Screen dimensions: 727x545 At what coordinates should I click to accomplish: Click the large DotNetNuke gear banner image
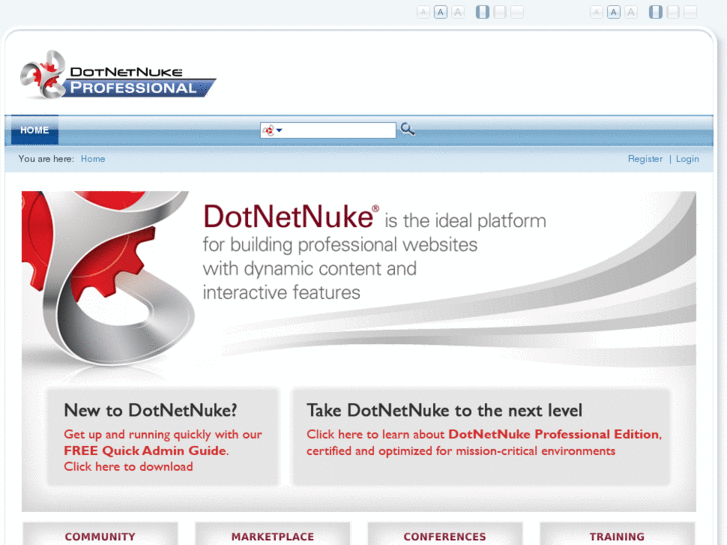point(108,278)
